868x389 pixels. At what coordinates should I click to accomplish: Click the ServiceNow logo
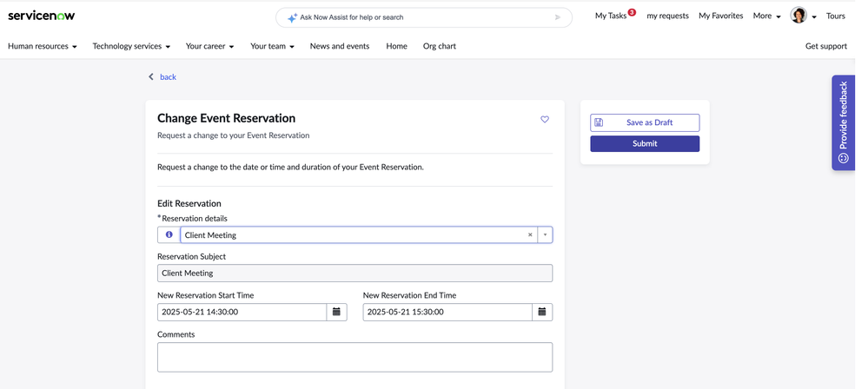click(x=42, y=16)
